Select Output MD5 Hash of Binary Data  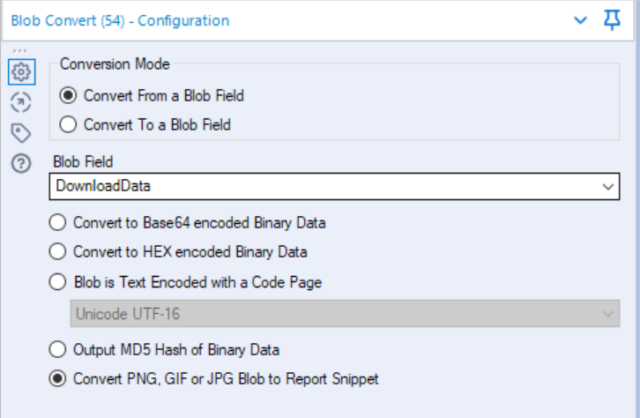pyautogui.click(x=164, y=350)
